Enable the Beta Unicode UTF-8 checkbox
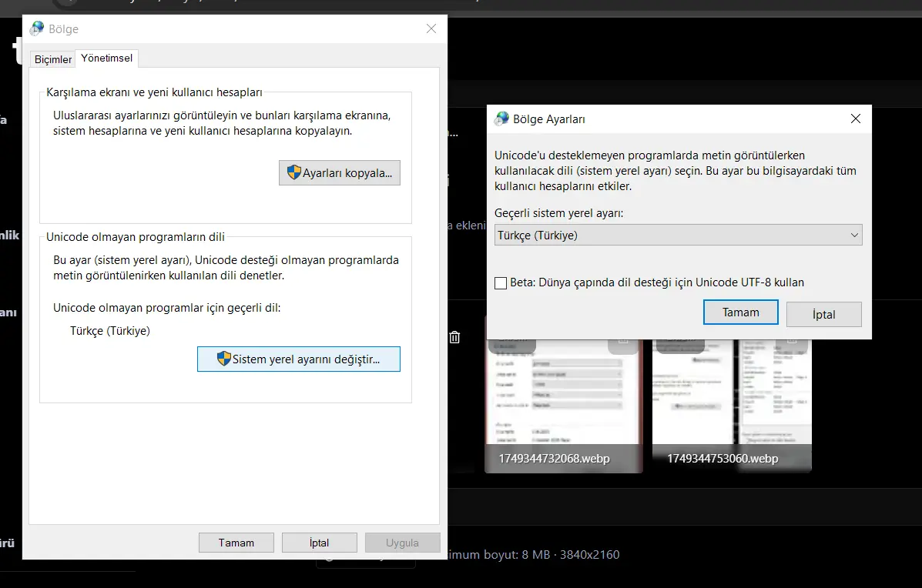922x588 pixels. (x=501, y=283)
